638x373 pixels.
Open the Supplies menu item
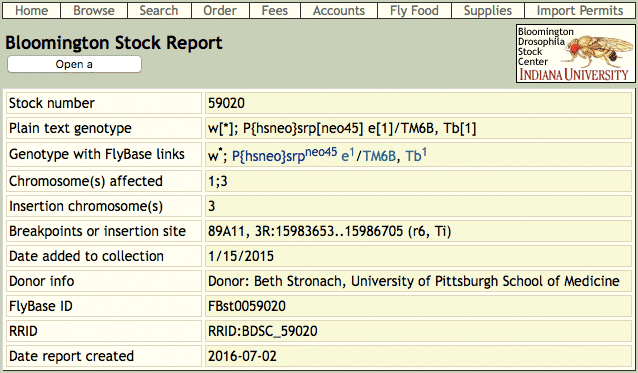click(x=488, y=10)
